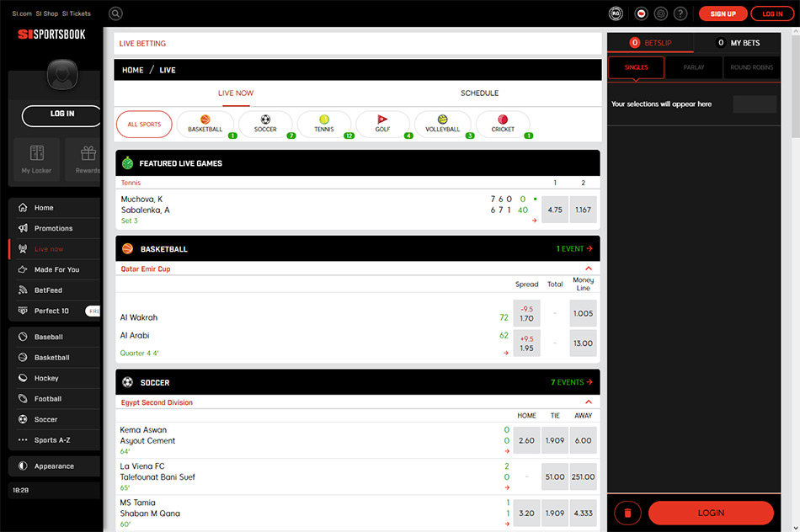This screenshot has height=532, width=800.
Task: Open Sports A-Z menu
Action: pos(55,439)
